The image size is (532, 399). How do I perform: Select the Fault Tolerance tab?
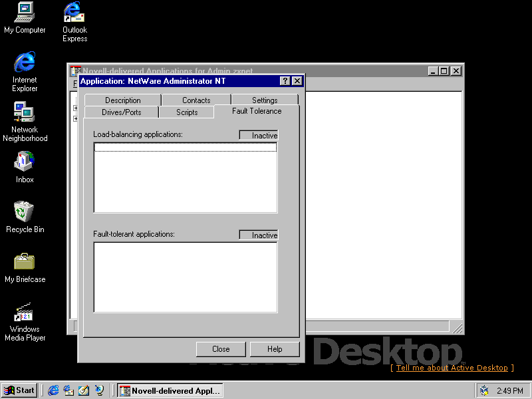coord(257,111)
